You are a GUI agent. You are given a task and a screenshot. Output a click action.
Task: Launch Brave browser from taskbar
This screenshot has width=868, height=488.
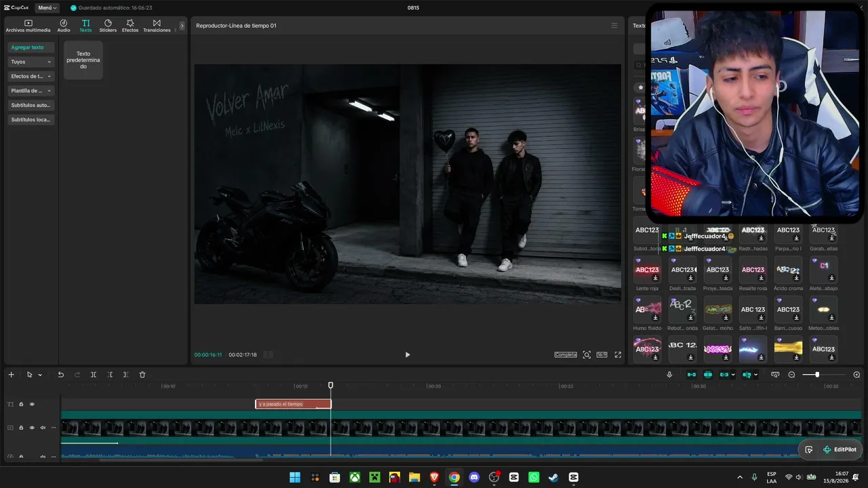click(434, 478)
